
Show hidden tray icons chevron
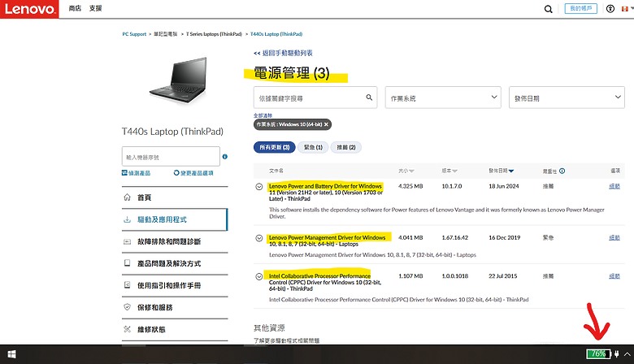pyautogui.click(x=627, y=354)
